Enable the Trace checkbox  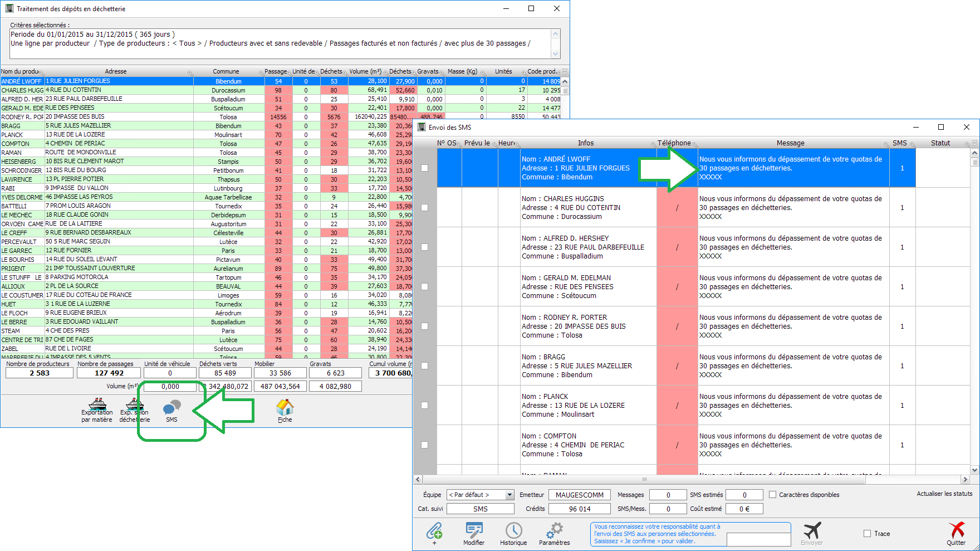[867, 534]
